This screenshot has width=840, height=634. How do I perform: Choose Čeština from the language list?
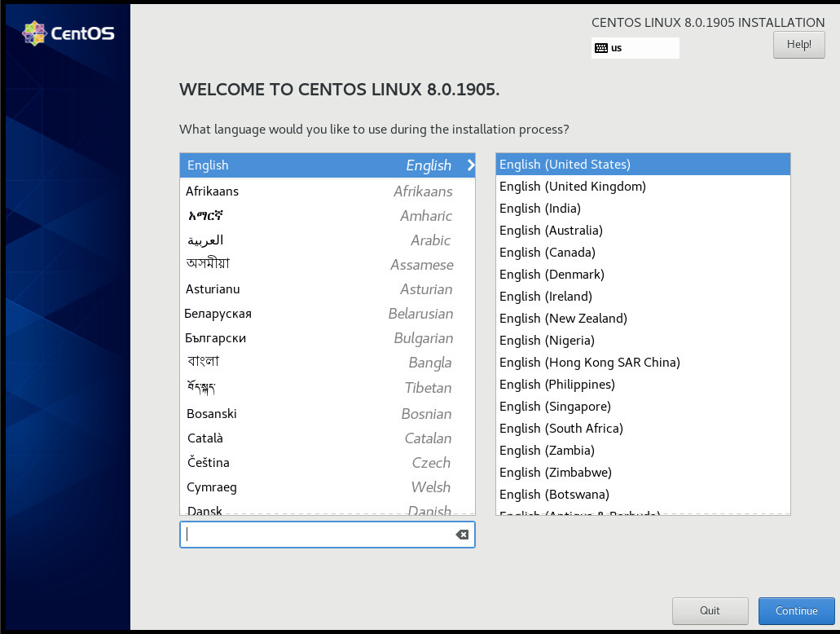tap(207, 462)
